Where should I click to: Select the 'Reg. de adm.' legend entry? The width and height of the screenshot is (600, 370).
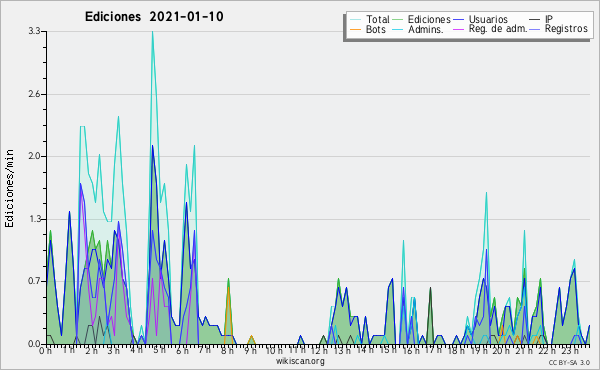[498, 29]
